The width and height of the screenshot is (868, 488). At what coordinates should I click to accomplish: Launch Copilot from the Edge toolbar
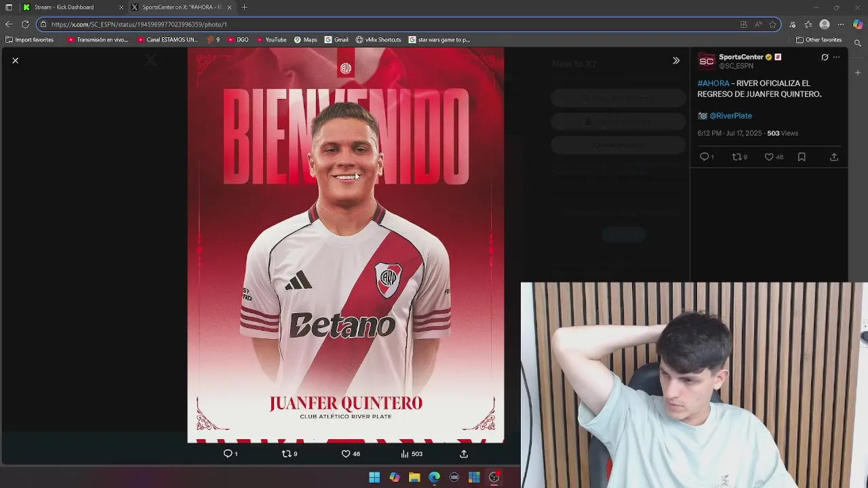click(858, 24)
